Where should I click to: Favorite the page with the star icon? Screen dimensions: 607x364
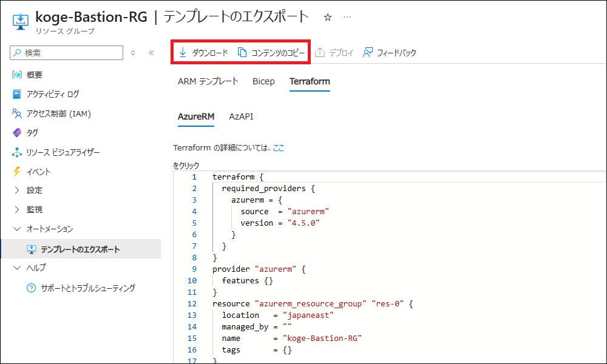(328, 18)
